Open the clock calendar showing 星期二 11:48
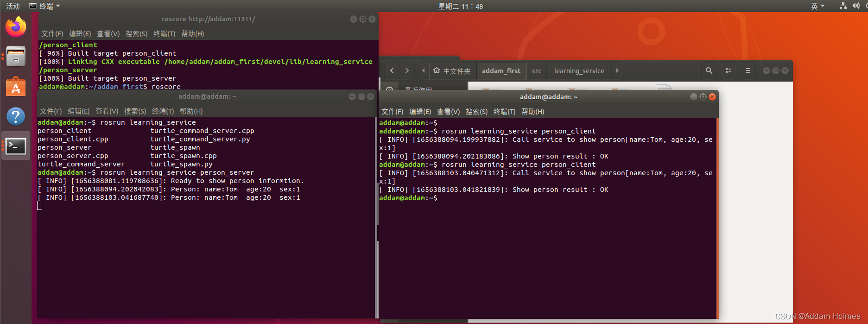This screenshot has width=868, height=324. point(461,6)
